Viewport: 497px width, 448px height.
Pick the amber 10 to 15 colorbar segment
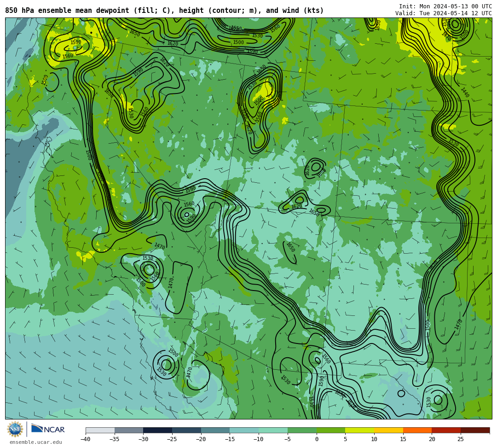point(388,430)
